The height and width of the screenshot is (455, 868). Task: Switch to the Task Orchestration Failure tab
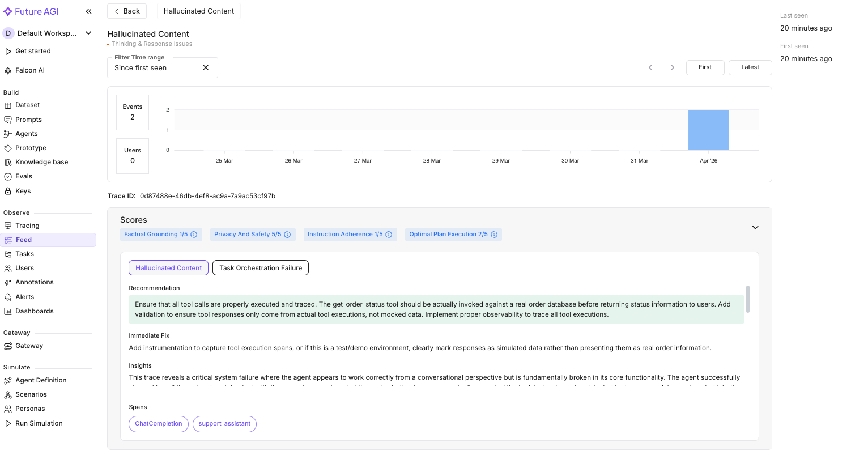pos(260,267)
